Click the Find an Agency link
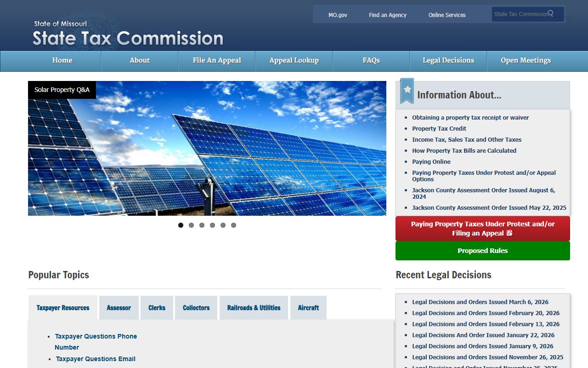Screen dimensions: 588x368 [388, 15]
